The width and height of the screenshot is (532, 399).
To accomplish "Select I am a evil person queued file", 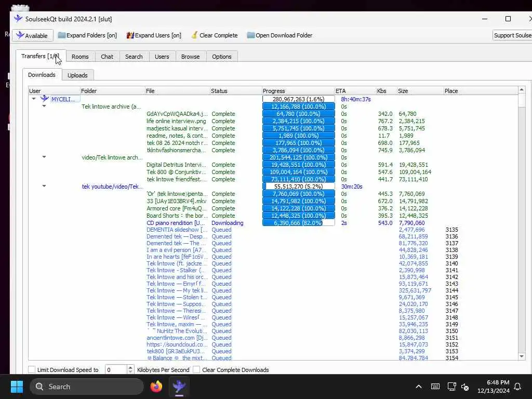I will 177,250.
